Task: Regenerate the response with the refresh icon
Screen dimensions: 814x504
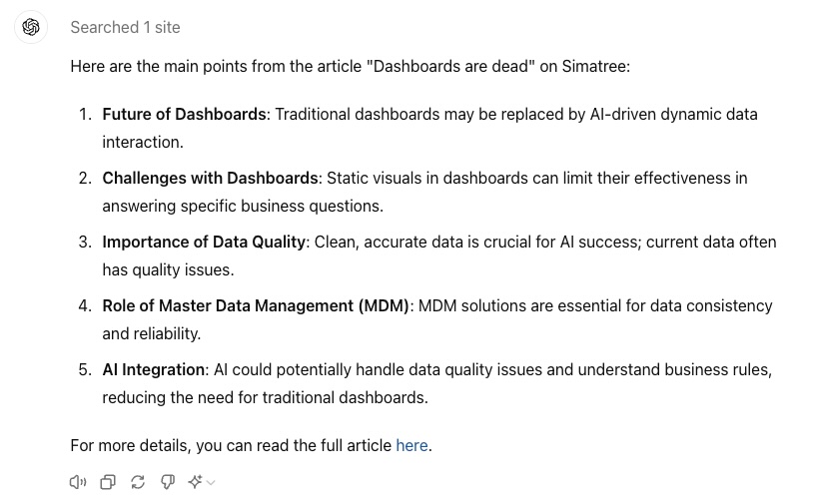Action: click(137, 482)
